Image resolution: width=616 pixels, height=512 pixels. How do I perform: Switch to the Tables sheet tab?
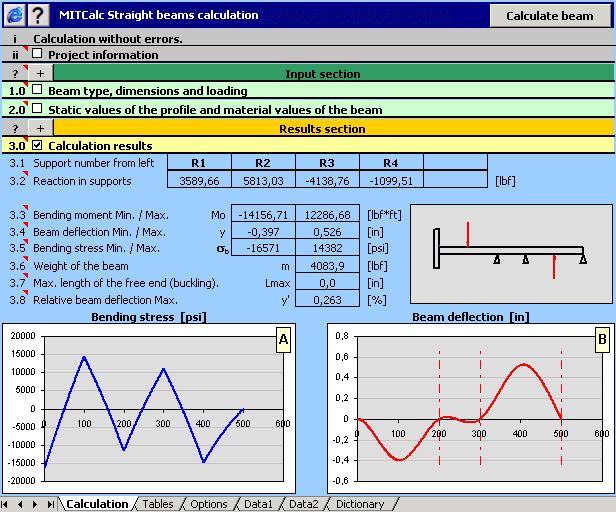[158, 504]
